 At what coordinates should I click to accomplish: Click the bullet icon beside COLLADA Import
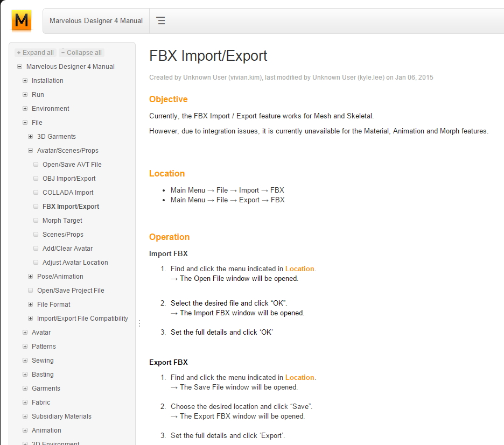tap(36, 193)
